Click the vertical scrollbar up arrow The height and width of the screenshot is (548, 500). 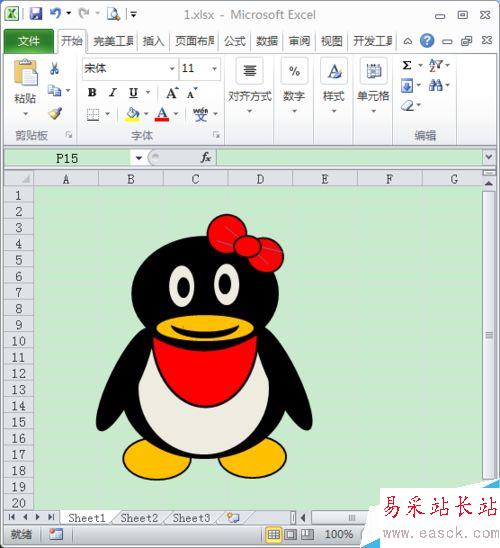point(489,183)
